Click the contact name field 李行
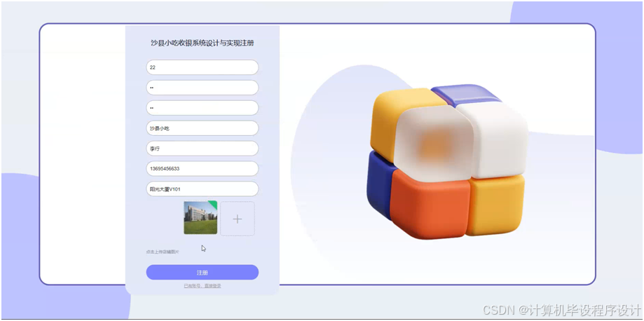The height and width of the screenshot is (321, 644). coord(202,149)
